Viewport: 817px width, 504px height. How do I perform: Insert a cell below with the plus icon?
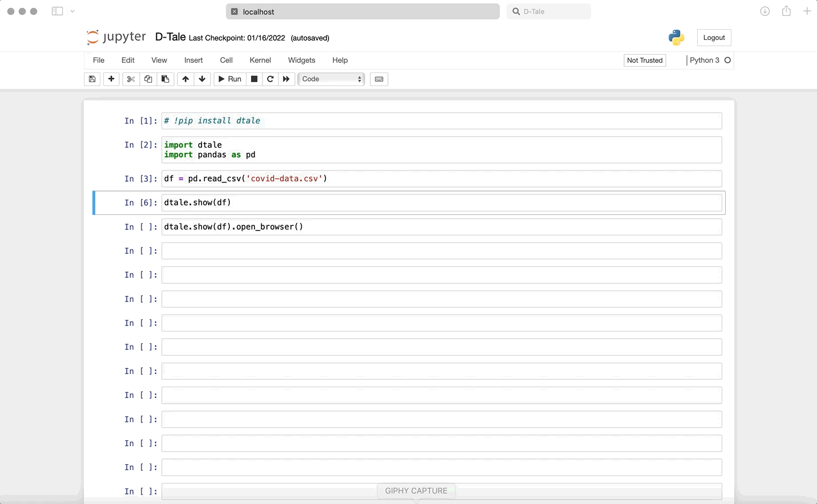tap(111, 79)
